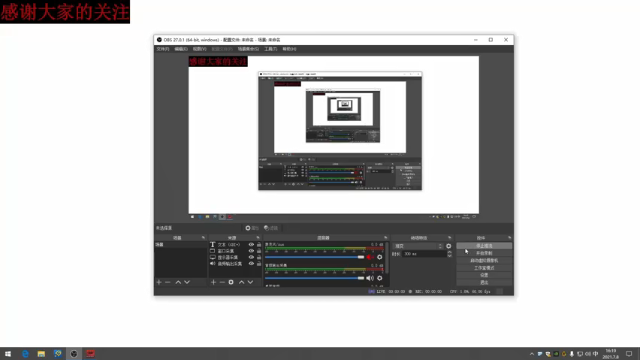Undock the Audio Mixer panel corner icon
640x360 pixels.
click(x=385, y=238)
